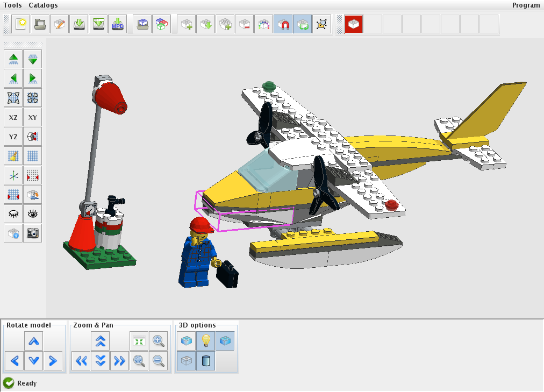
Task: Reset grid using the broom icon
Action: [13, 156]
